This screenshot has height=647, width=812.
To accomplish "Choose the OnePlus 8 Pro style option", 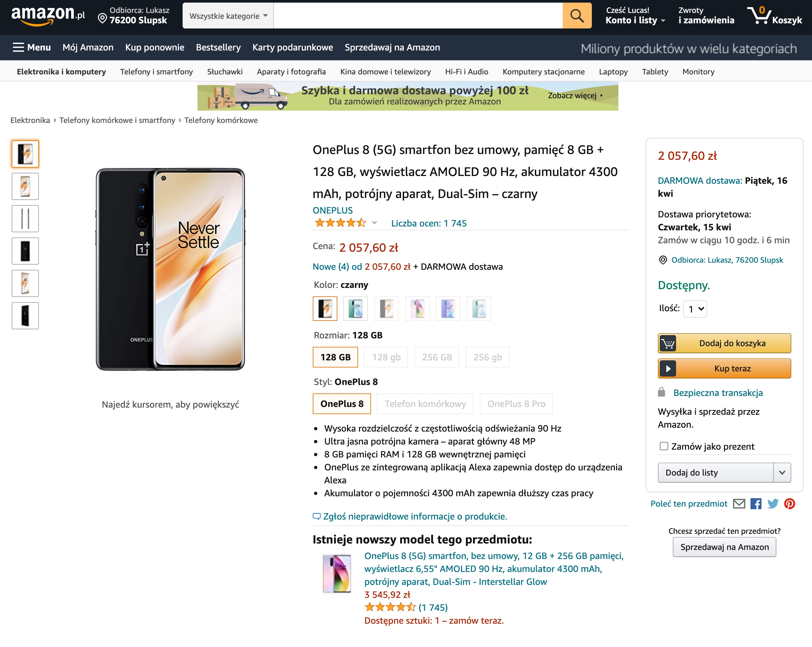I will point(516,403).
